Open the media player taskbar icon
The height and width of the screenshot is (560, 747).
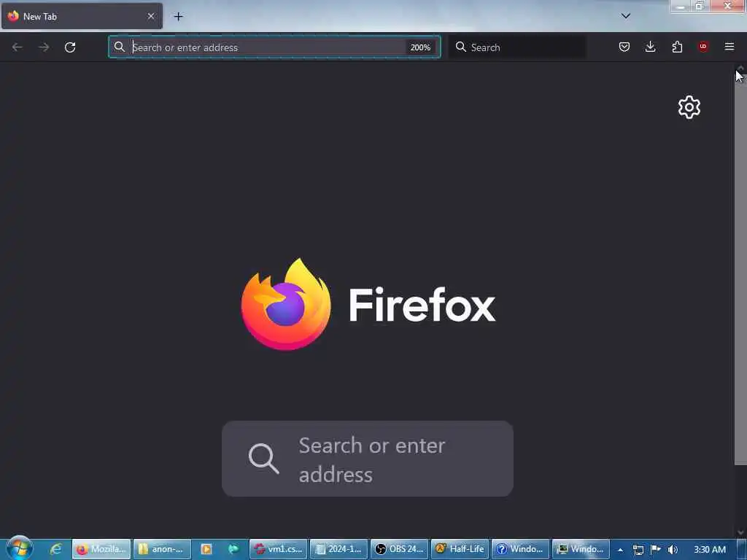[x=206, y=549]
